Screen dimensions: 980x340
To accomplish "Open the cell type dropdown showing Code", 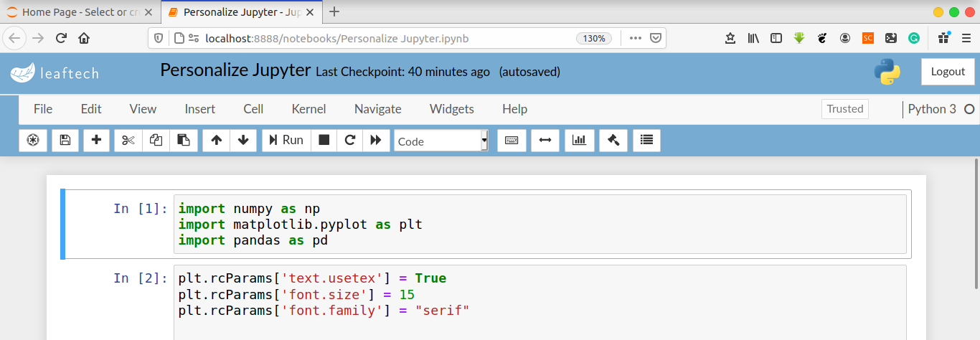I will pyautogui.click(x=441, y=141).
